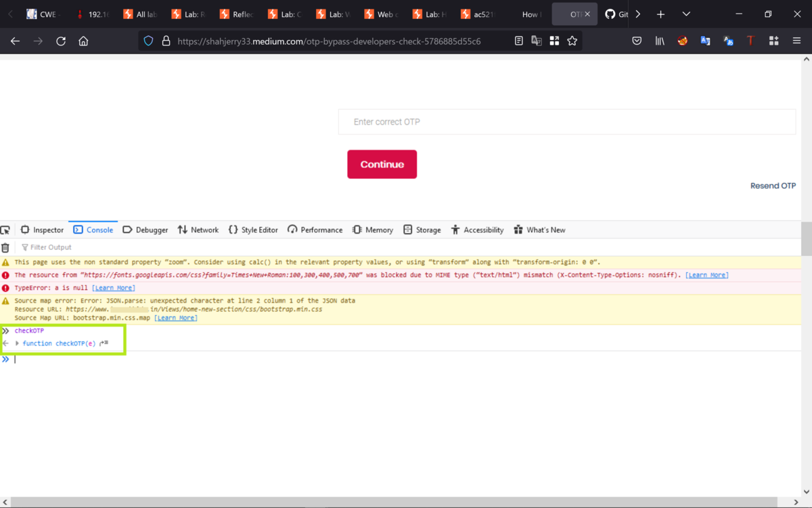Open the Firefox hamburger menu
Screen dimensions: 812x508
click(x=796, y=41)
